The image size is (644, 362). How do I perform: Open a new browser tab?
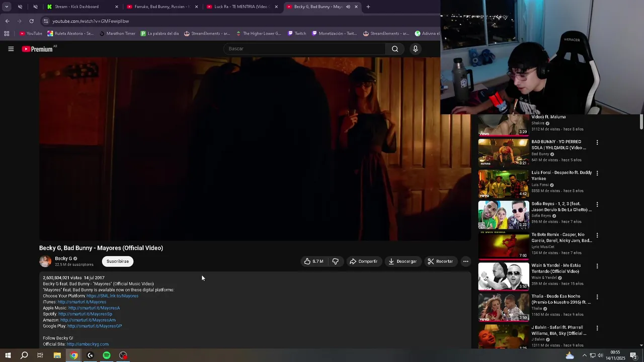368,7
